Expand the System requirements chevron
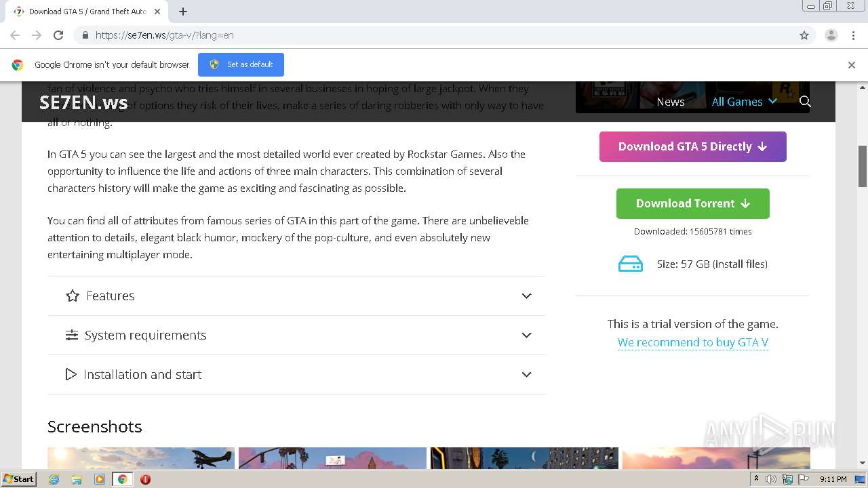Image resolution: width=868 pixels, height=488 pixels. pos(526,335)
